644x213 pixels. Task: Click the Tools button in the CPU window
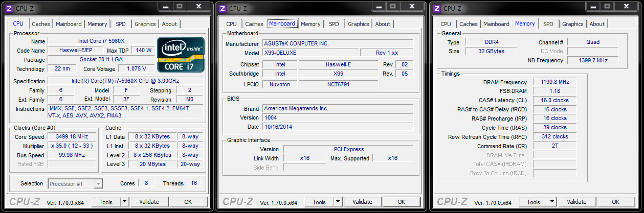tap(106, 202)
